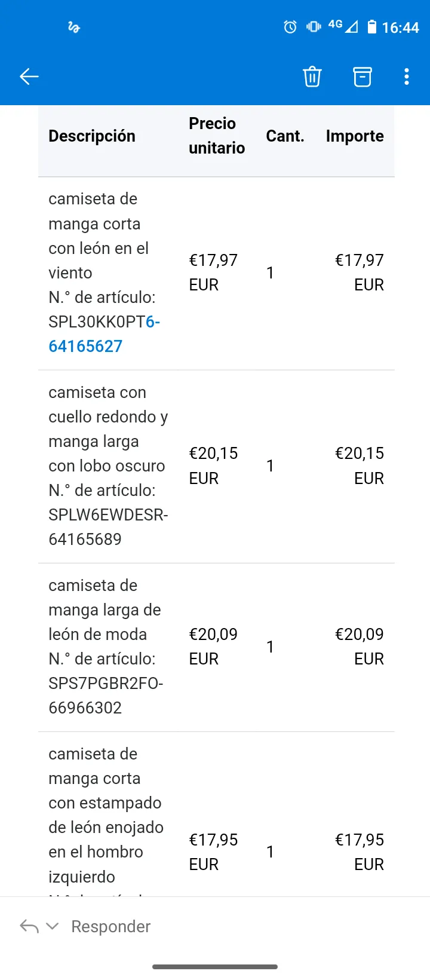The image size is (430, 980).
Task: Tap the Responder text field
Action: click(x=111, y=926)
